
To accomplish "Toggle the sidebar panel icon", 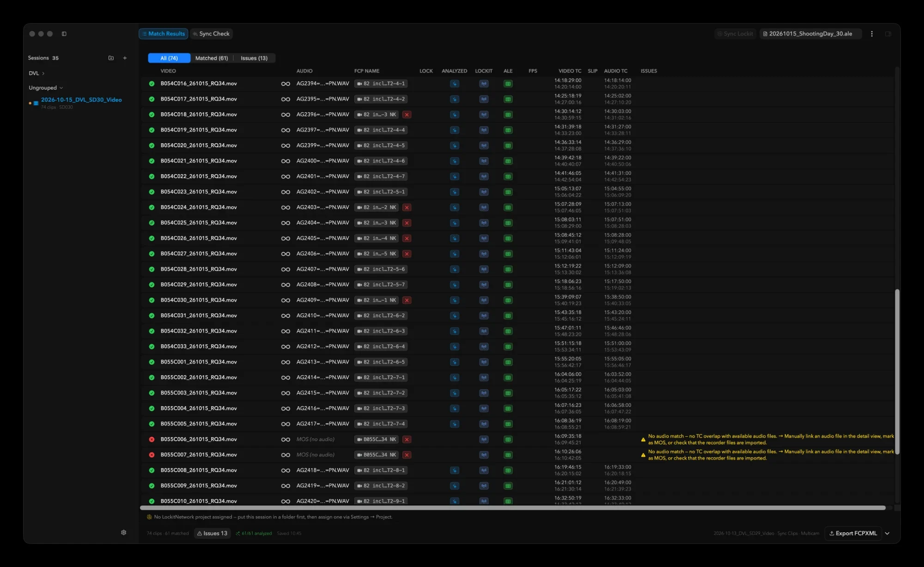I will coord(64,34).
